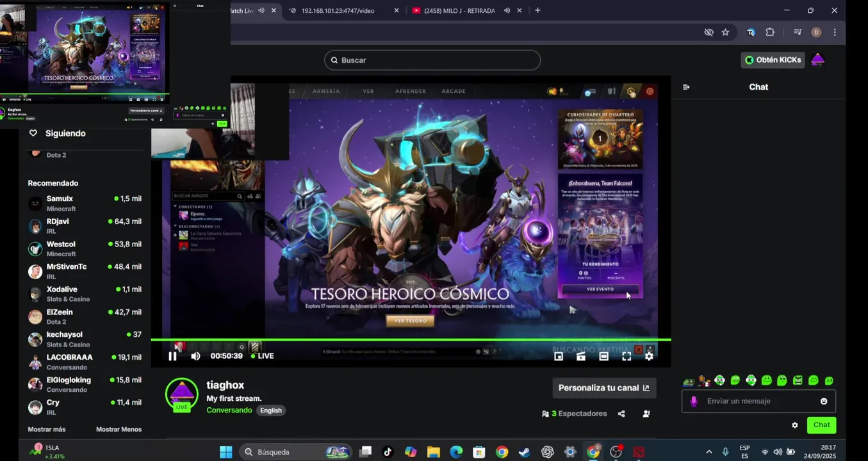868x461 pixels.
Task: Click the Buscar search field
Action: click(x=432, y=60)
